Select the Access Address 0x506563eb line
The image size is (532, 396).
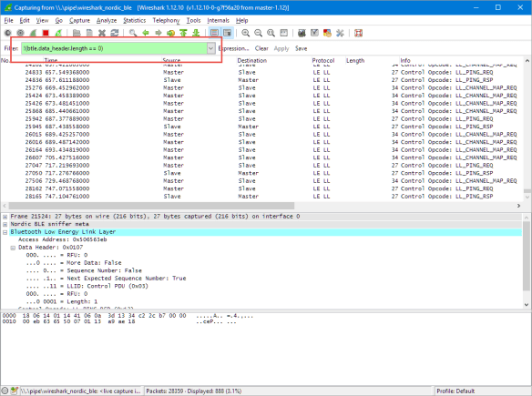tap(63, 239)
